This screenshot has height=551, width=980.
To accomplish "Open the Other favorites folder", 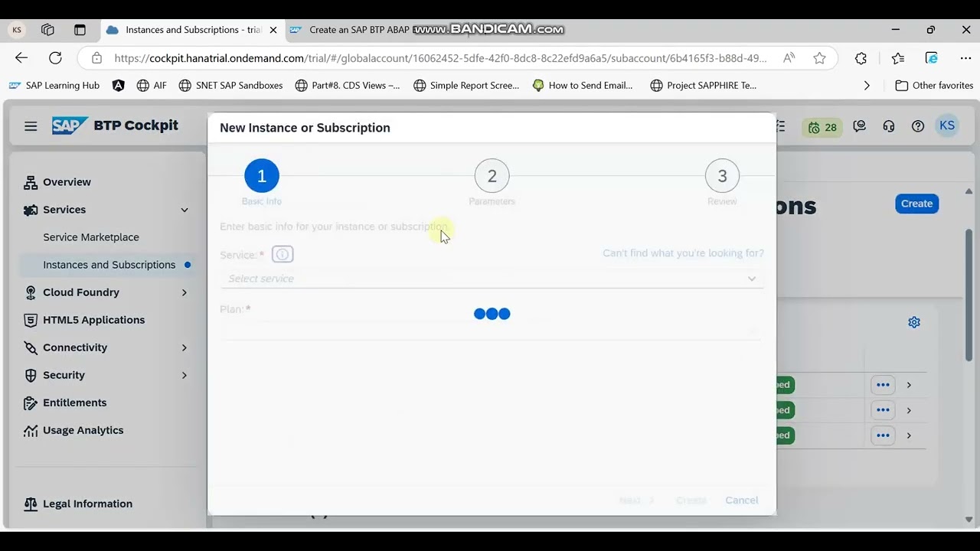I will point(935,86).
